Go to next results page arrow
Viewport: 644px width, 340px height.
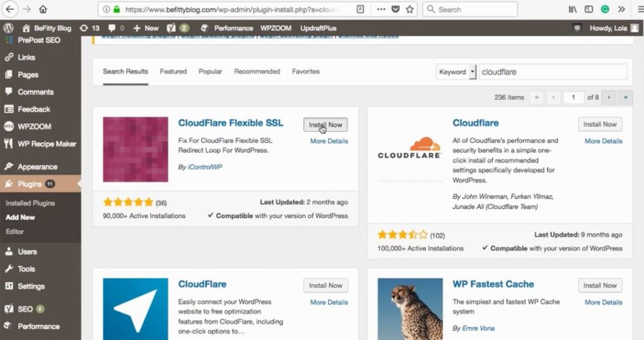(x=609, y=97)
